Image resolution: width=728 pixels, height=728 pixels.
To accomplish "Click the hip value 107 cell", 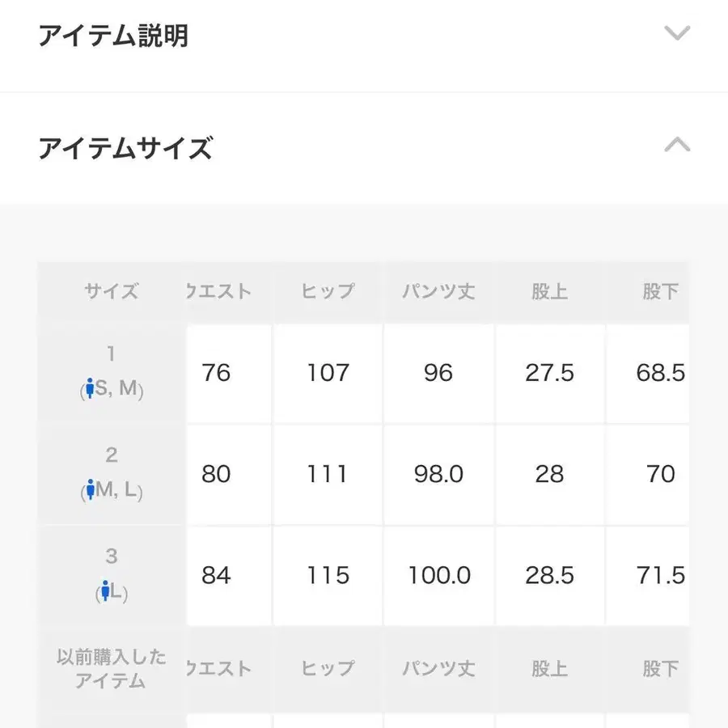I will coord(328,373).
